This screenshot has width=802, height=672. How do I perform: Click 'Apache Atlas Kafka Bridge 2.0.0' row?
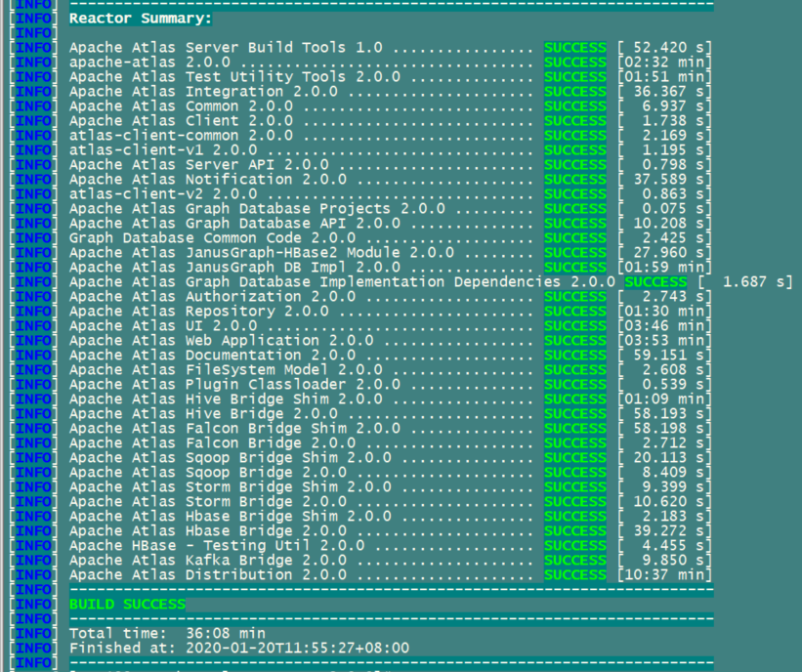tap(208, 561)
